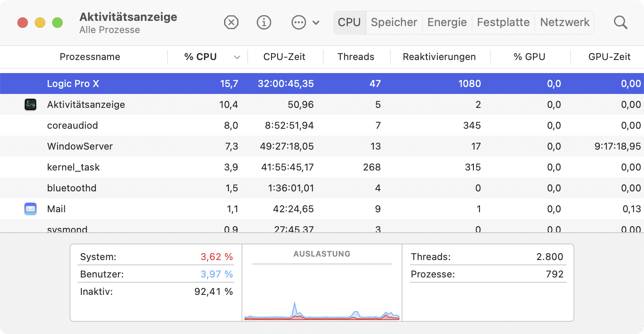Sort by CPU-Zeit column header
This screenshot has height=334, width=644.
(x=284, y=57)
